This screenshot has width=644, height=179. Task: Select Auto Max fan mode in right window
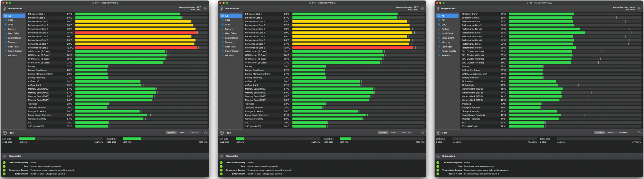(623, 133)
